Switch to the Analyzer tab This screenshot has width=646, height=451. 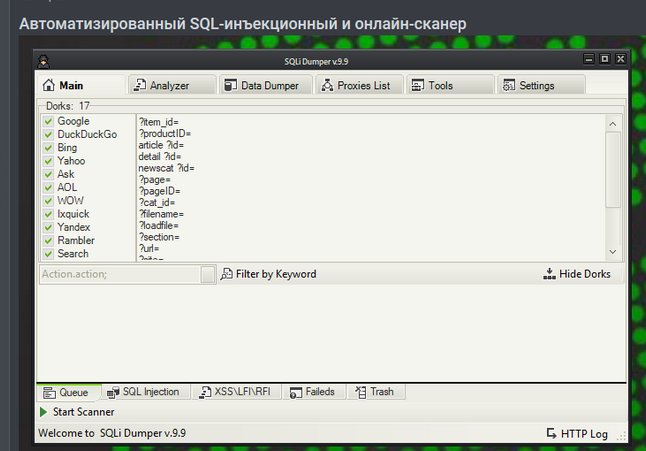pyautogui.click(x=172, y=85)
